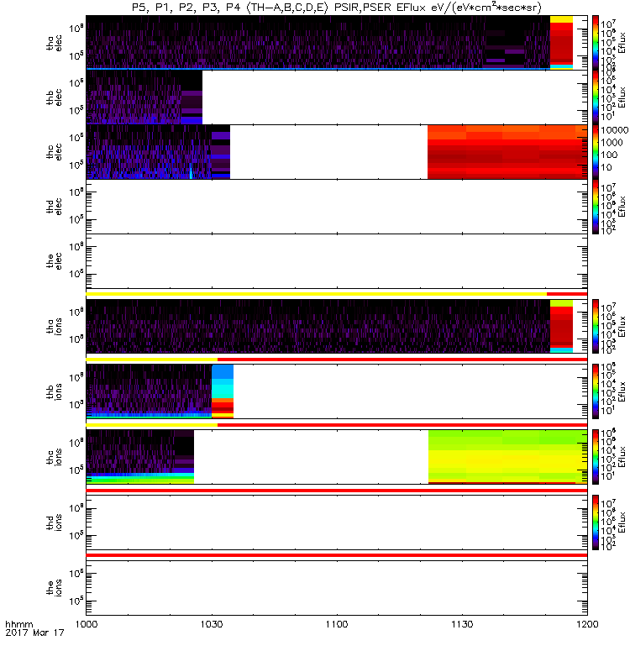Click the thb ions Eflux color bar
630x672 pixels.
[596, 391]
